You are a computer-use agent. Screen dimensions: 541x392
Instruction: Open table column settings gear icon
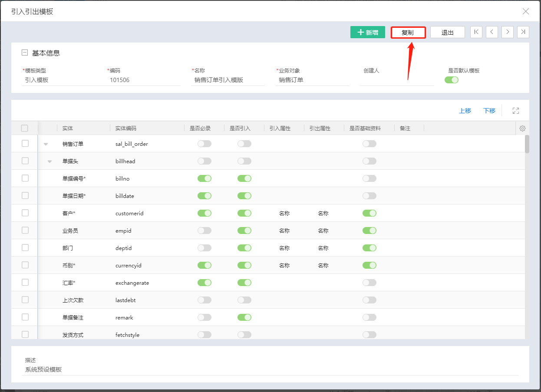coord(522,128)
